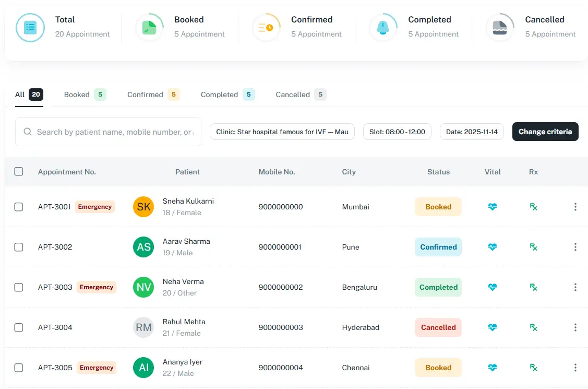The width and height of the screenshot is (588, 389).
Task: Open vitals for Rahul Mehta
Action: point(493,327)
